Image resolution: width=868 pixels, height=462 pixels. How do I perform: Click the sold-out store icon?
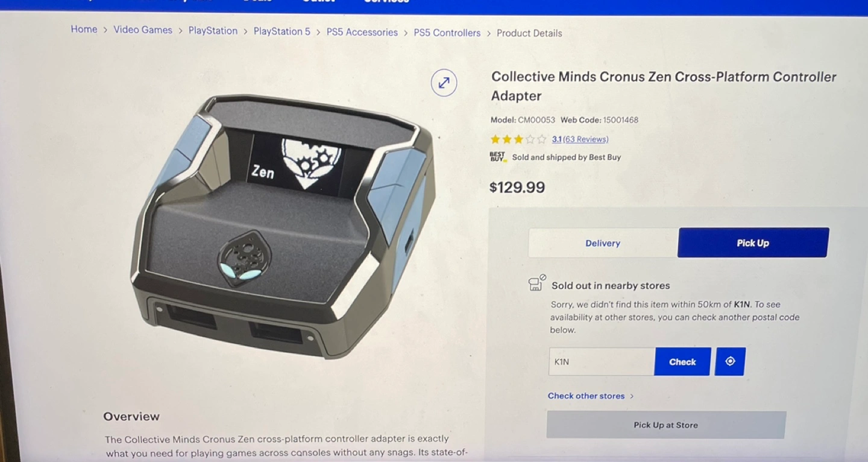[x=536, y=283]
